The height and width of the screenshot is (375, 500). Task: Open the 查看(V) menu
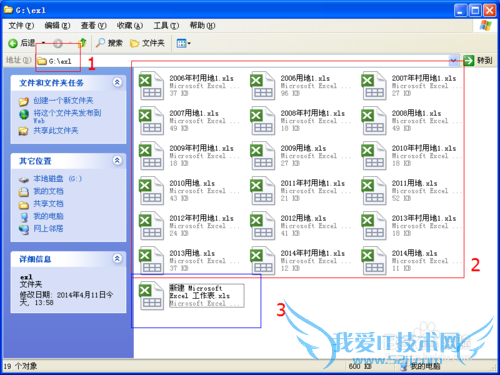[93, 26]
